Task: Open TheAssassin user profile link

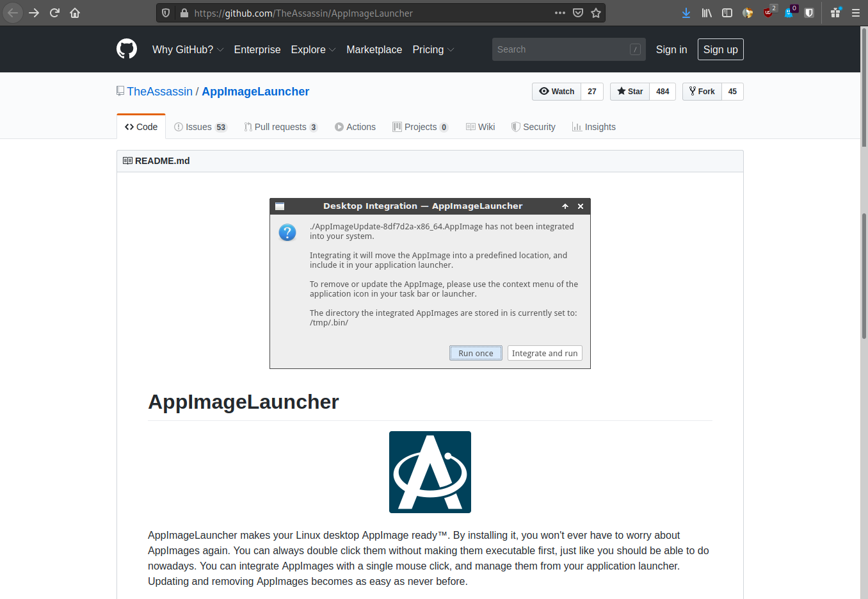Action: pyautogui.click(x=159, y=92)
